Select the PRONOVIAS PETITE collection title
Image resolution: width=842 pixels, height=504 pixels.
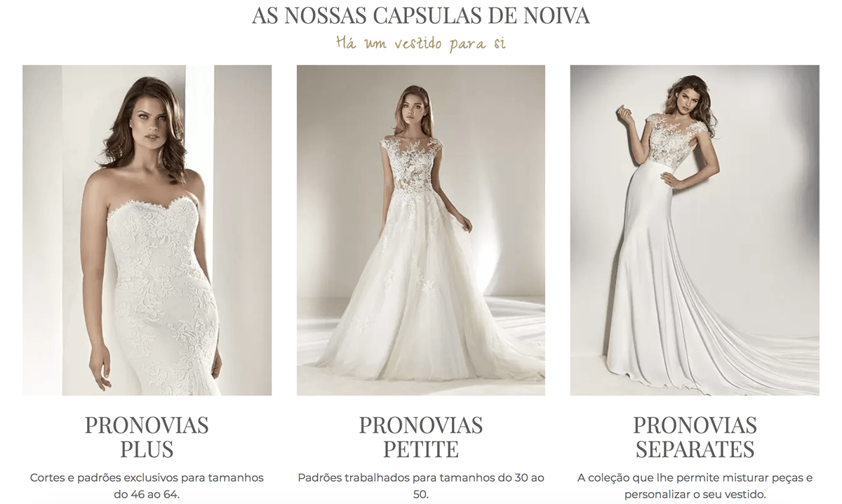[x=421, y=437]
